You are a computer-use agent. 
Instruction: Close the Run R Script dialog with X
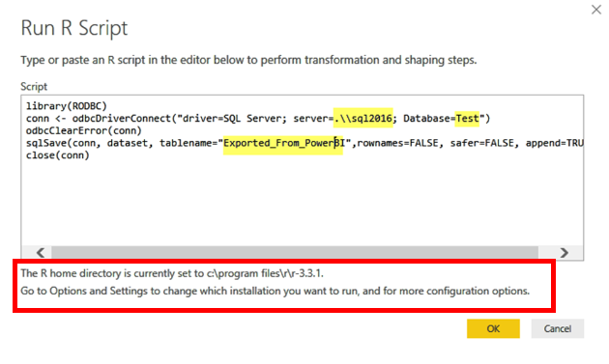pos(596,10)
